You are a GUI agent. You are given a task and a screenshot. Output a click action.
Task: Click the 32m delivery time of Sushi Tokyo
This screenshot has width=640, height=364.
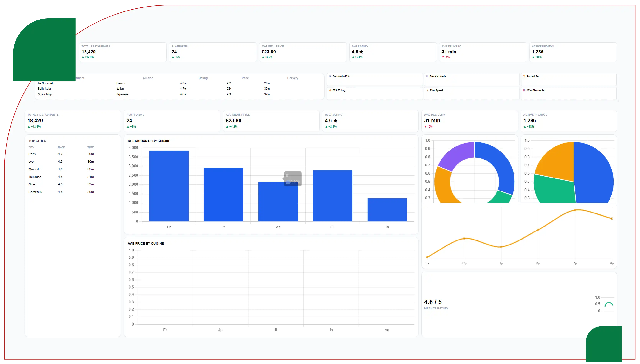pyautogui.click(x=267, y=94)
